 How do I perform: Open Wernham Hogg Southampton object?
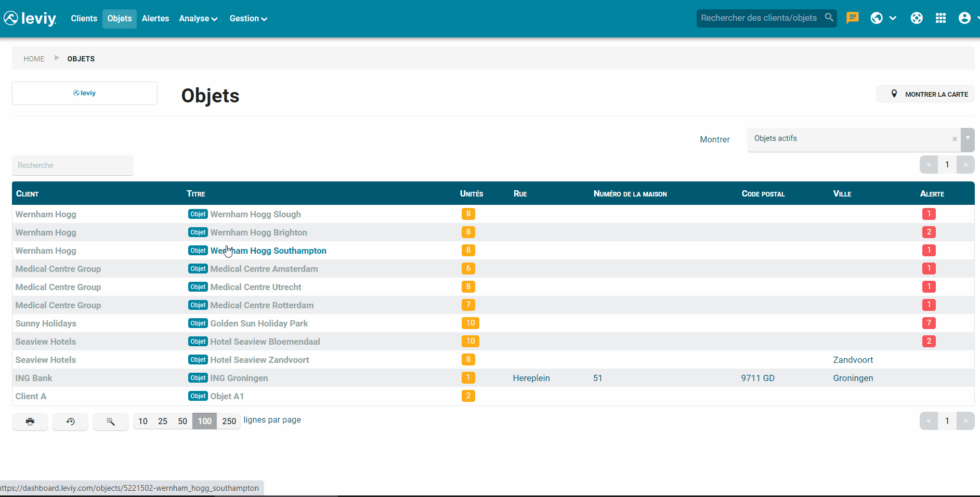point(268,251)
